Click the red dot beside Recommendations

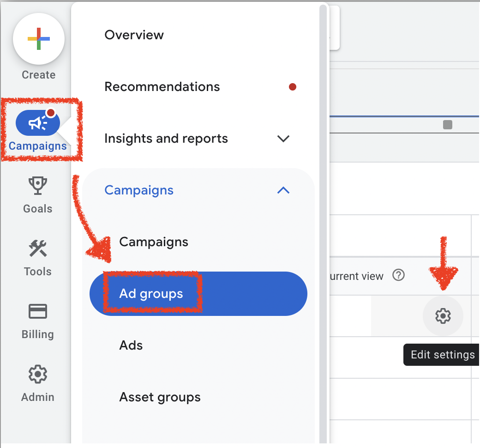pos(292,87)
